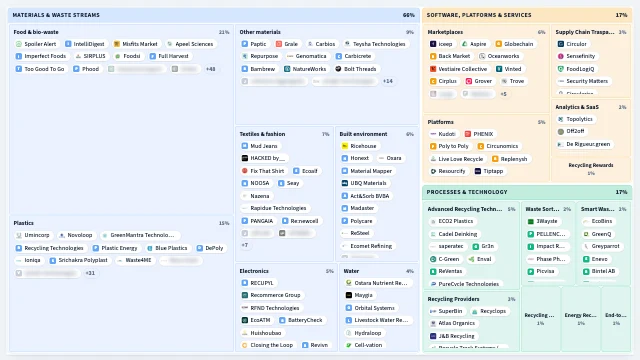
Task: Select the Recycling Rewards category tile
Action: 591,169
